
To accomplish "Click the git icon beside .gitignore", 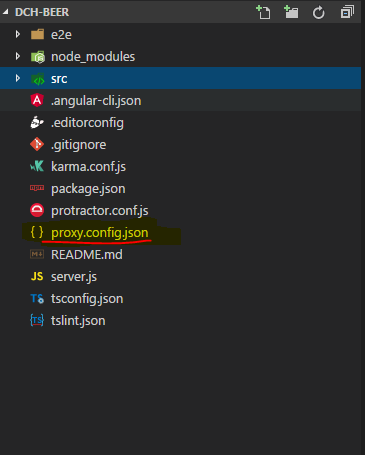I will 37,144.
